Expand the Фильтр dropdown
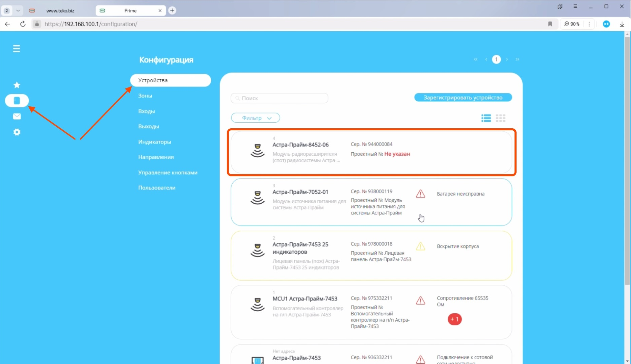Viewport: 631px width, 364px height. coord(256,118)
